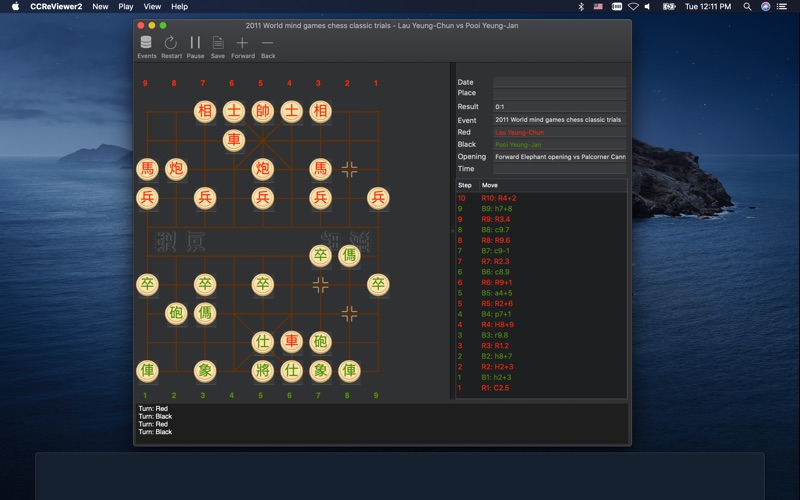800x500 pixels.
Task: Select the black pawn 卒 on green file 9
Action: (x=378, y=284)
